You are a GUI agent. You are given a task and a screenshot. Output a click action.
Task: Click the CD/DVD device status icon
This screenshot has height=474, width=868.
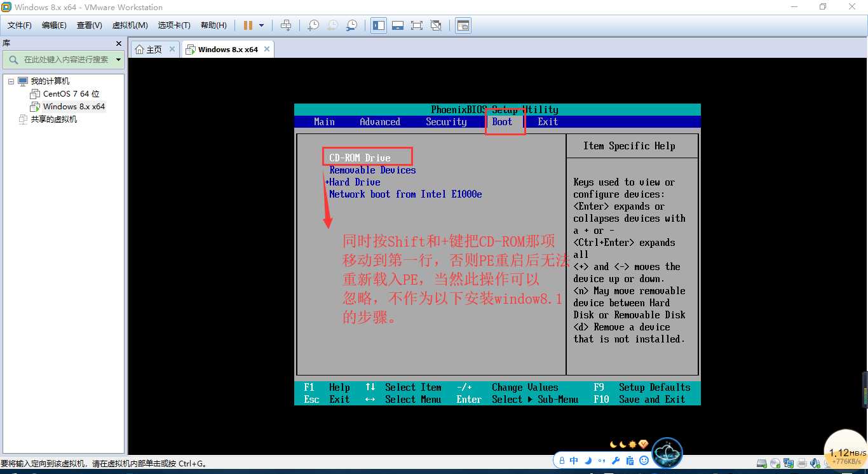tap(776, 463)
